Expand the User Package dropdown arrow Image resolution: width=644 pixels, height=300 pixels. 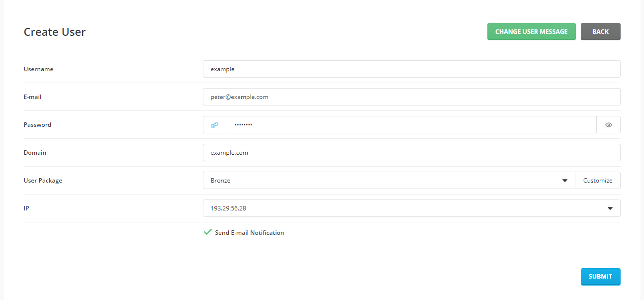pos(565,181)
